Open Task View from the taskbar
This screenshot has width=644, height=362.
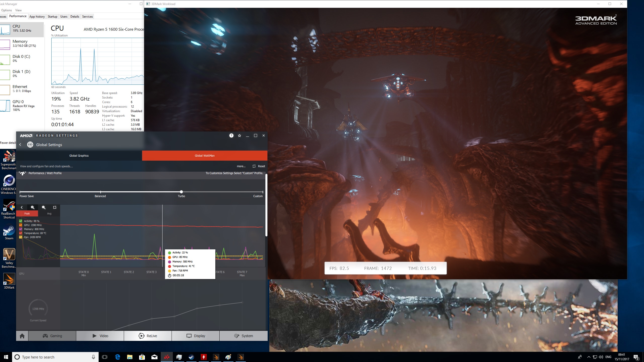(105, 357)
